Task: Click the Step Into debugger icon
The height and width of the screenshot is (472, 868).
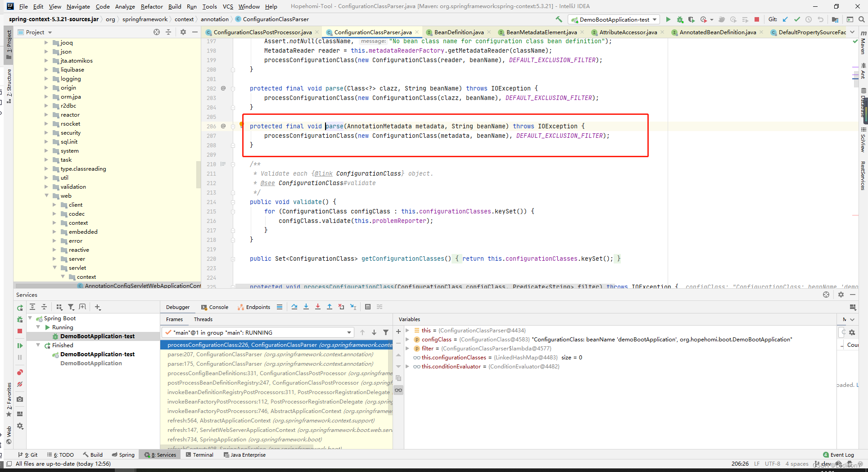Action: tap(306, 307)
